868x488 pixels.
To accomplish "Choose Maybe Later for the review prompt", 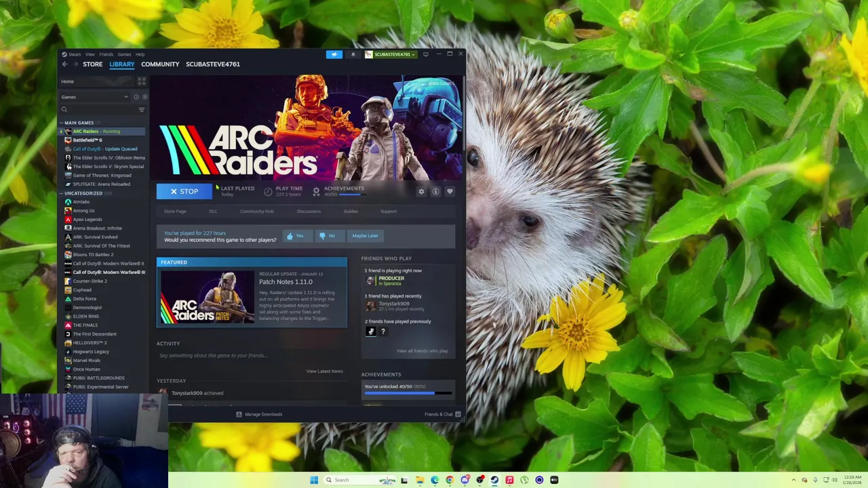I will click(x=365, y=236).
